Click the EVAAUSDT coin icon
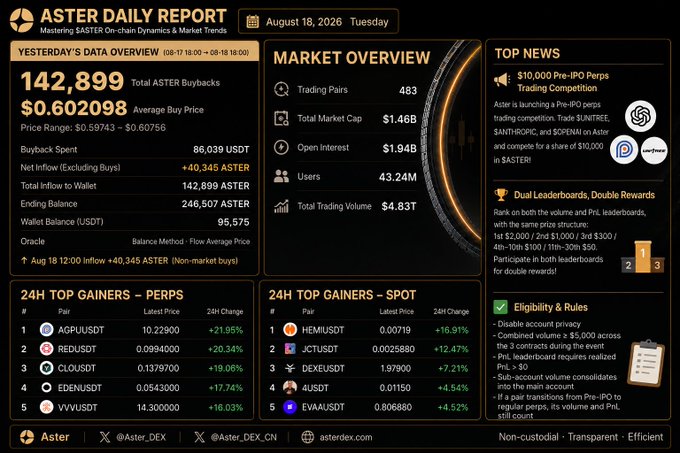Screen dimensions: 680x453 pos(290,407)
